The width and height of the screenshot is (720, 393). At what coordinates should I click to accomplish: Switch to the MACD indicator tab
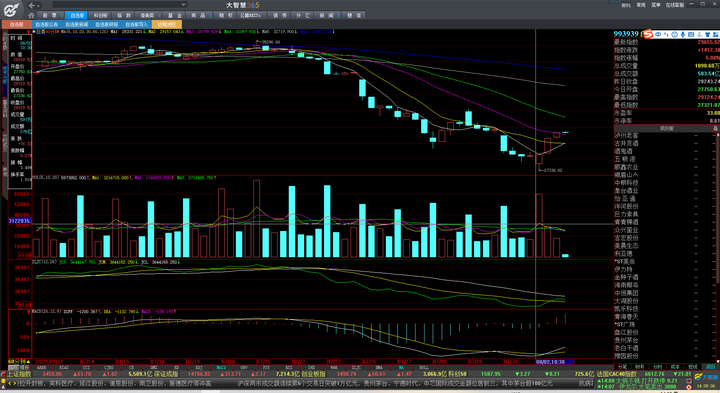(x=221, y=368)
